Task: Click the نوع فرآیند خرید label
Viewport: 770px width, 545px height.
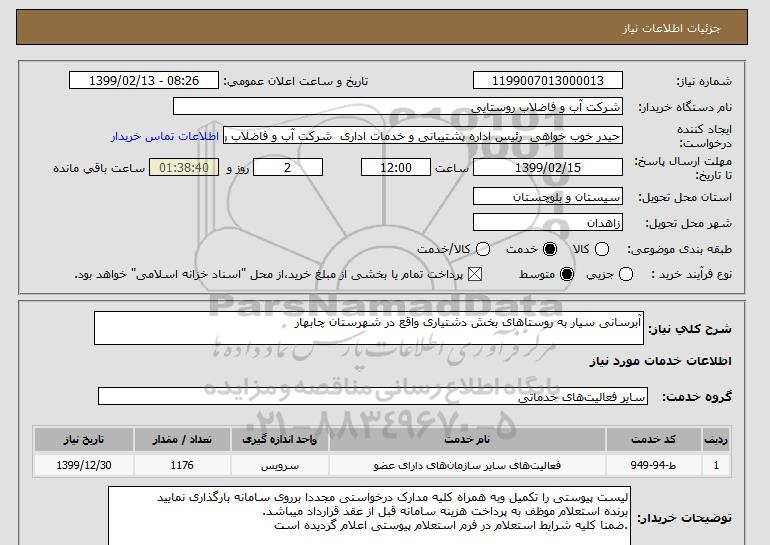Action: point(691,274)
